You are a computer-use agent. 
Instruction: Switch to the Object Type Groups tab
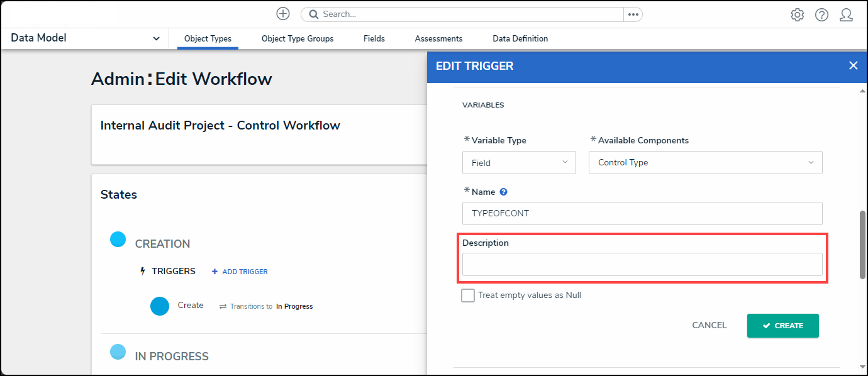pyautogui.click(x=298, y=39)
